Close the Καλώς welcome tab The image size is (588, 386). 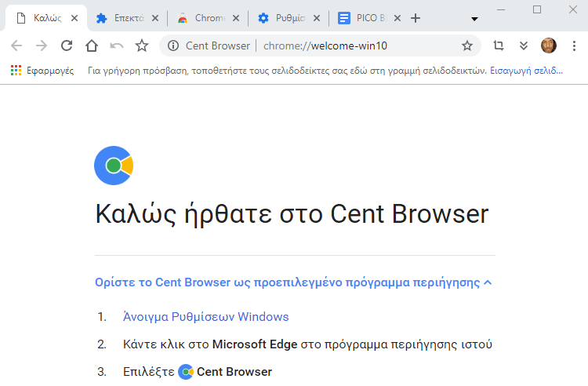pyautogui.click(x=74, y=18)
